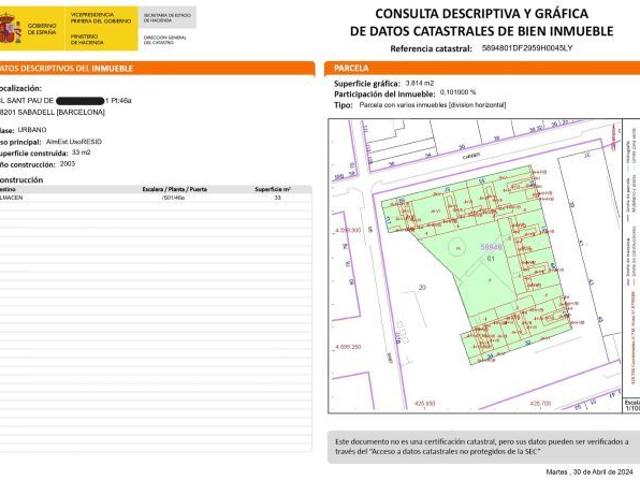Click the 'Vicepresidencia Primera del Gobierno' text

[x=101, y=18]
